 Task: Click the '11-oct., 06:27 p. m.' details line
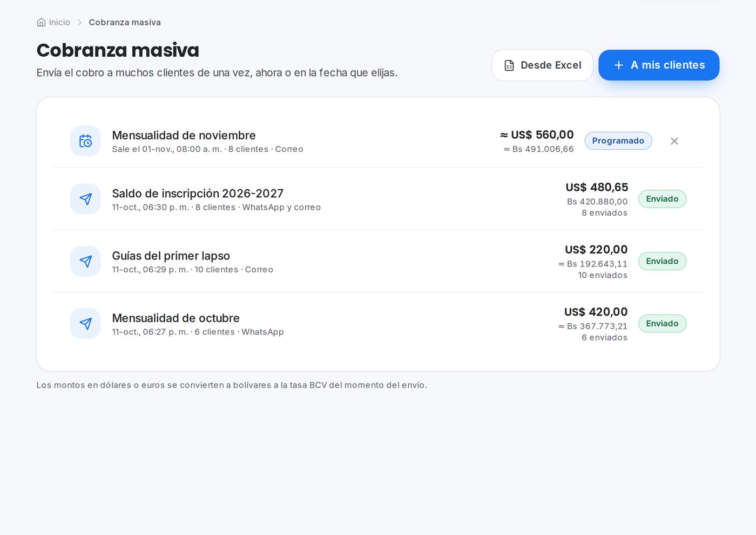pos(198,332)
